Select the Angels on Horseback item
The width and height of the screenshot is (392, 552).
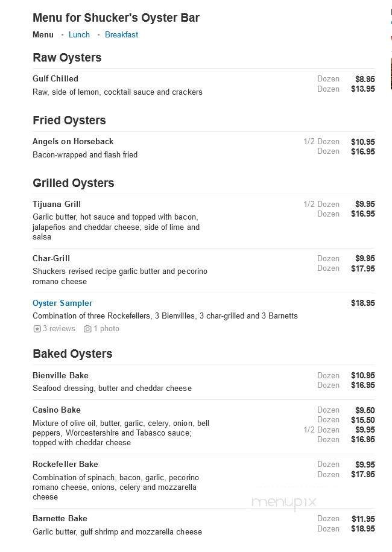72,141
